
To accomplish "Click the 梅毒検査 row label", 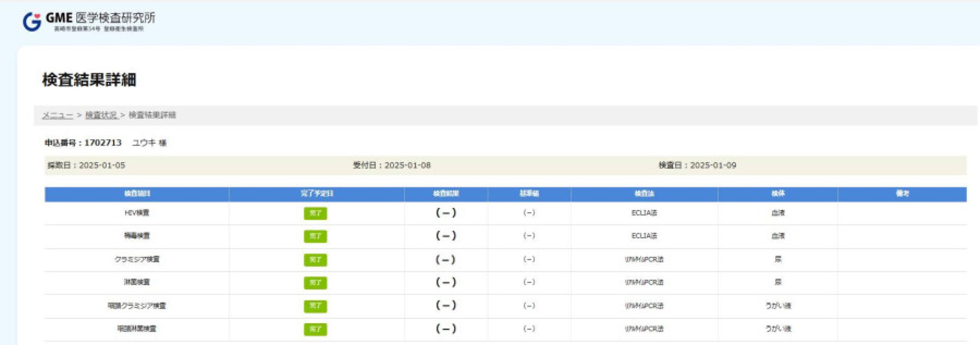I will coord(137,236).
